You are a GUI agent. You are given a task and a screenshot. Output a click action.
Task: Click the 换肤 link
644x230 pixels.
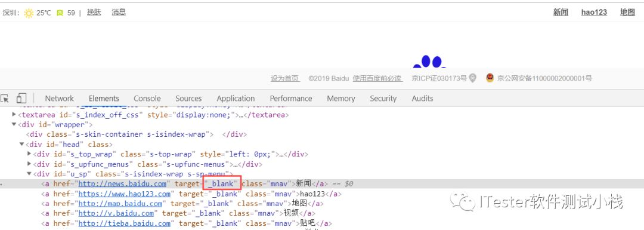94,13
